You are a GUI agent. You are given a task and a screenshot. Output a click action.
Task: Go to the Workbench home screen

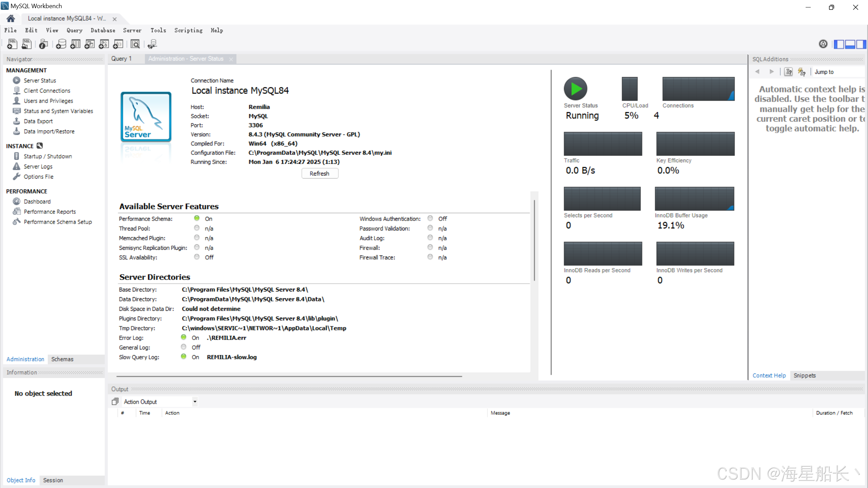[11, 18]
